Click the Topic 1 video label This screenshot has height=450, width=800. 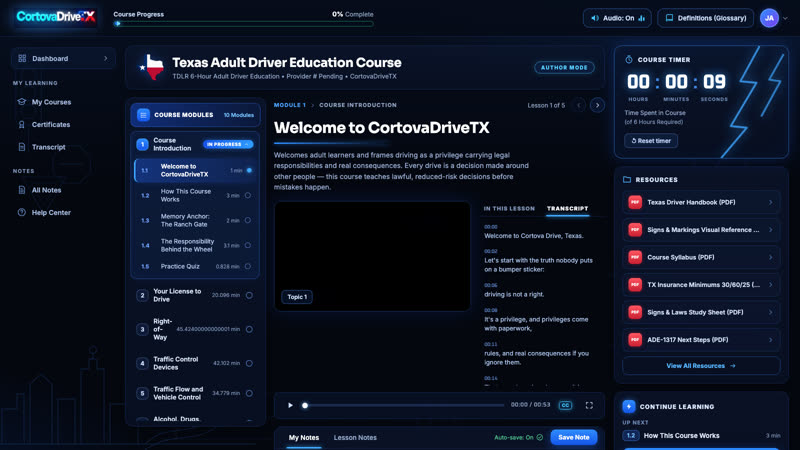pos(297,297)
